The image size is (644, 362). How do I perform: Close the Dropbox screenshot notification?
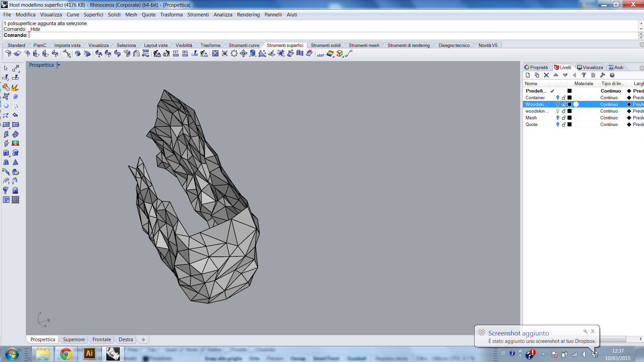point(593,331)
